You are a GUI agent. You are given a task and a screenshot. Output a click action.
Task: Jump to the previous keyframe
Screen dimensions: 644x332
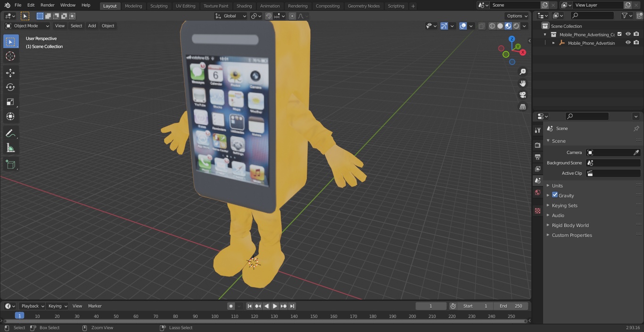(258, 306)
